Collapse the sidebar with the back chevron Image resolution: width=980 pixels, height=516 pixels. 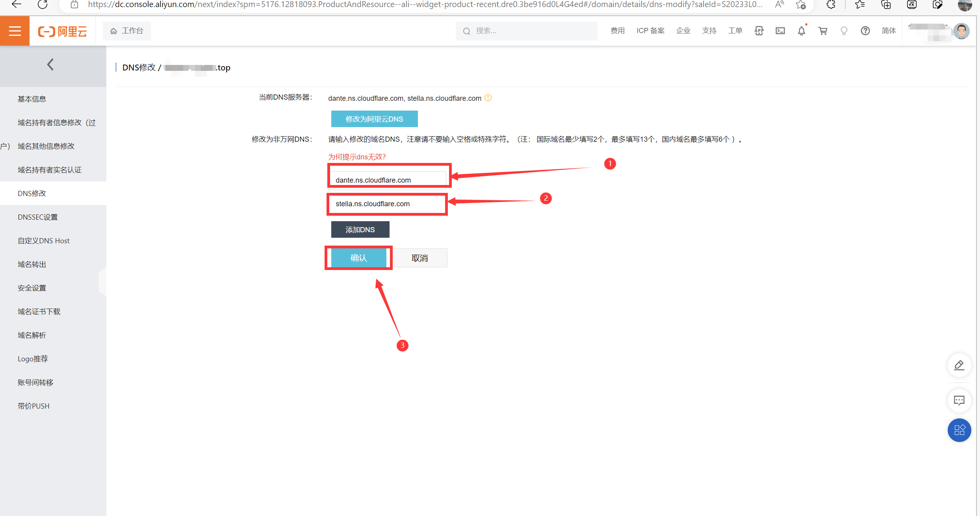[x=50, y=65]
